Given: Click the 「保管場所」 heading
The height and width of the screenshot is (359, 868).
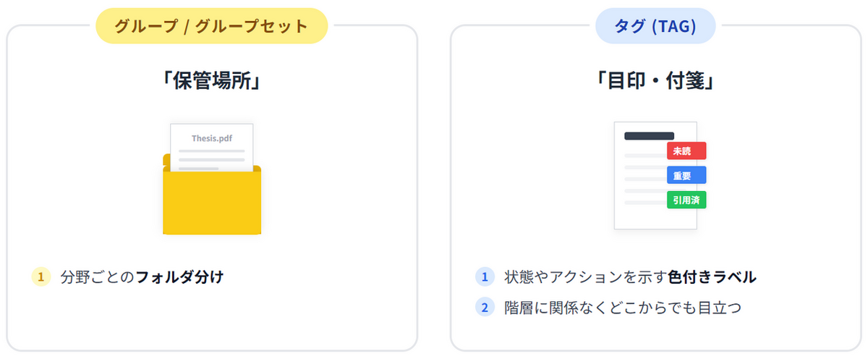Looking at the screenshot, I should [212, 81].
